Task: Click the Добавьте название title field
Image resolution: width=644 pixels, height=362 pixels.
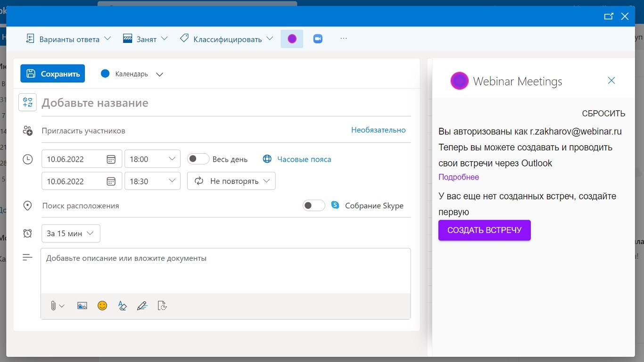Action: (226, 103)
